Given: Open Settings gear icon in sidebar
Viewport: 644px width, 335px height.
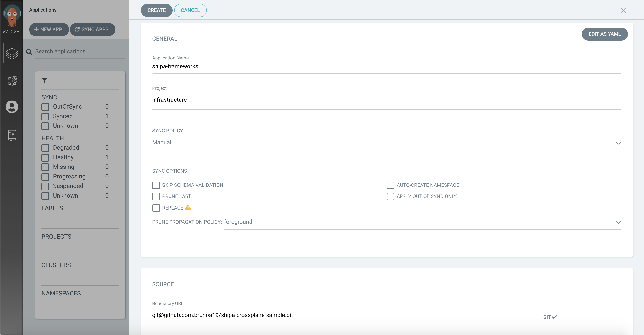Looking at the screenshot, I should coord(12,81).
